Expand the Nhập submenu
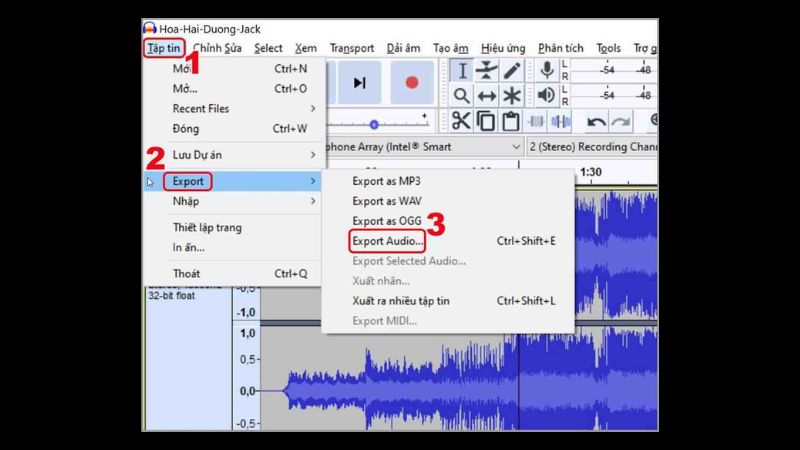Screen dimensions: 800x450 [x=235, y=201]
